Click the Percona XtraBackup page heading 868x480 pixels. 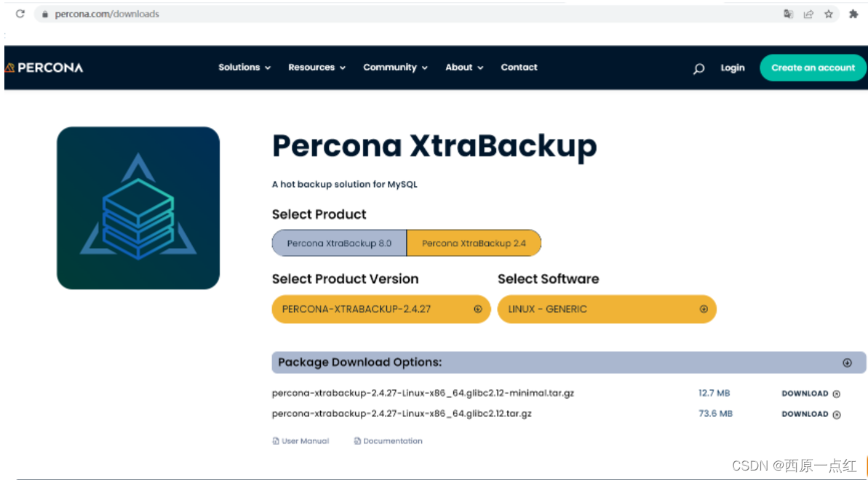434,147
